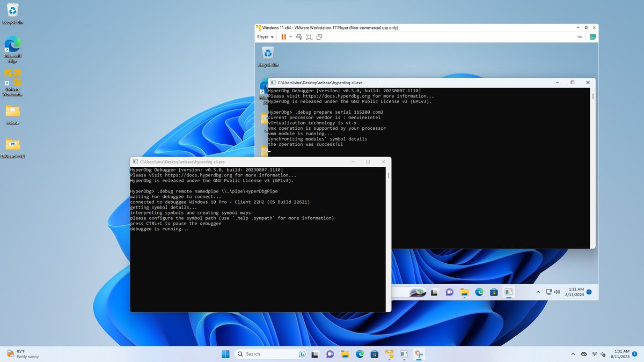The height and width of the screenshot is (362, 644).
Task: Click the orange Pause VM button in VMware
Action: 283,37
